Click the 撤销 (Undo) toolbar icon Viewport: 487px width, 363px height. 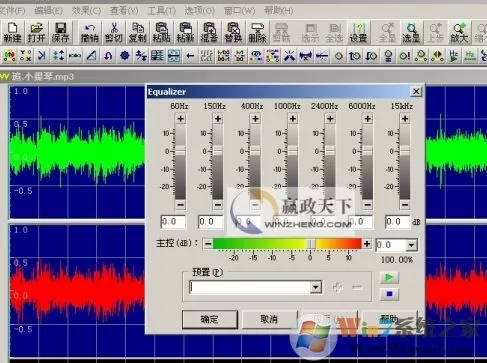coord(89,33)
